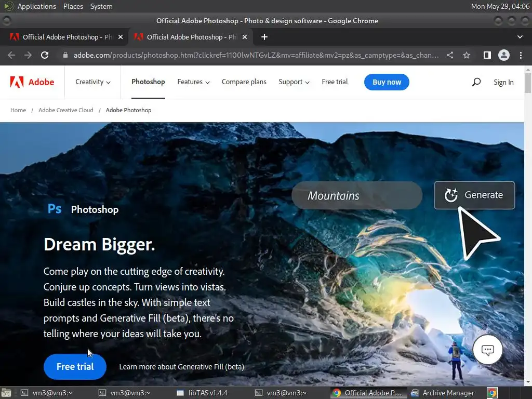The height and width of the screenshot is (399, 532).
Task: Click Adobe Photoshop breadcrumb text
Action: coord(128,110)
